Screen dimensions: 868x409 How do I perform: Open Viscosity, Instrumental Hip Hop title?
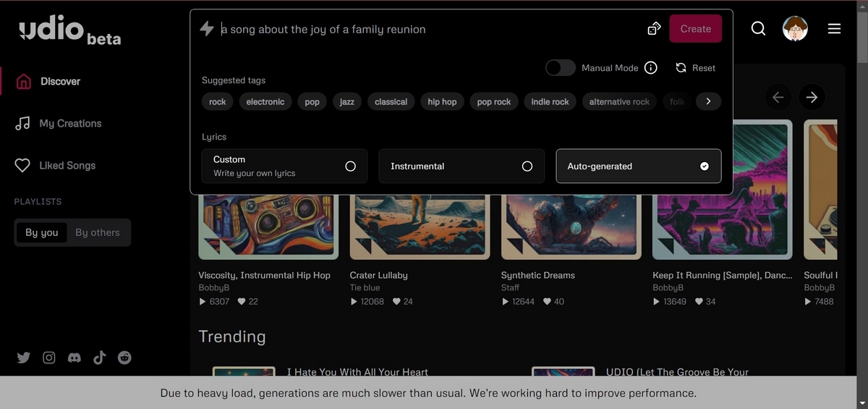point(264,275)
